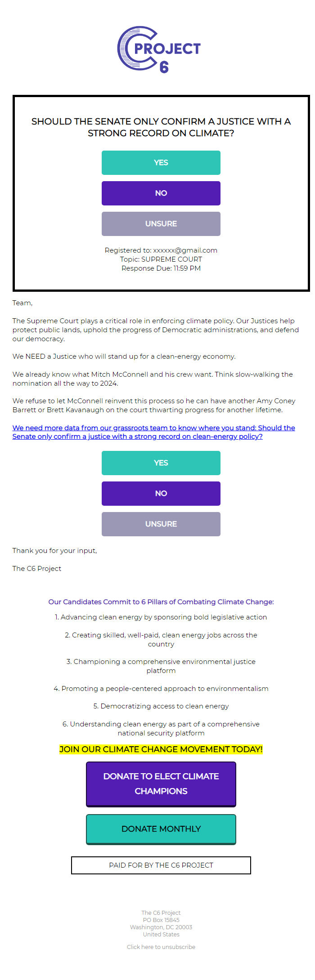Click The C6 Project signature line
Viewport: 315px width, 980px height.
click(37, 568)
